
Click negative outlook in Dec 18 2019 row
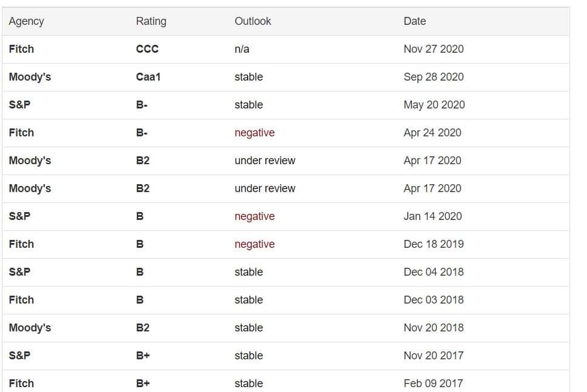(254, 244)
